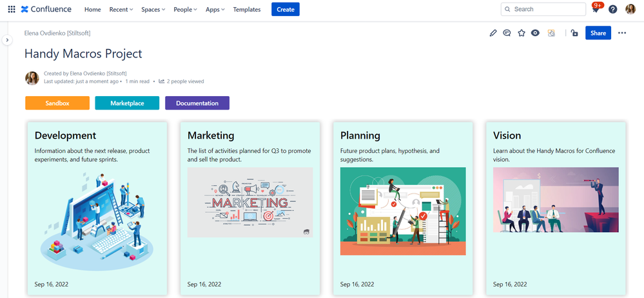Click 'Created by Elena Ovdienko [Stiltsoft]' text
This screenshot has height=298, width=644.
click(85, 74)
